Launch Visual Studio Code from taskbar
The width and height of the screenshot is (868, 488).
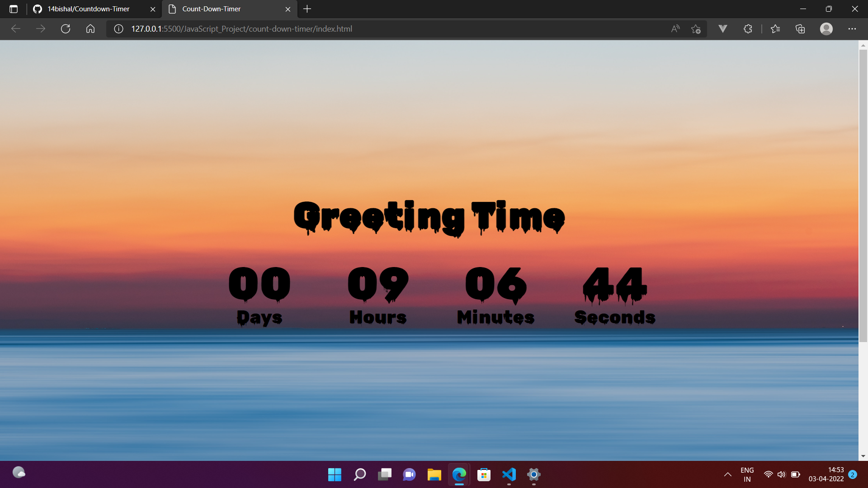tap(509, 475)
